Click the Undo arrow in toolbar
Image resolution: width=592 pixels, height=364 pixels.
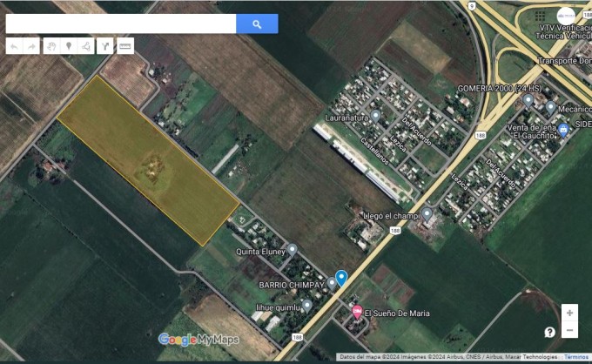(15, 46)
